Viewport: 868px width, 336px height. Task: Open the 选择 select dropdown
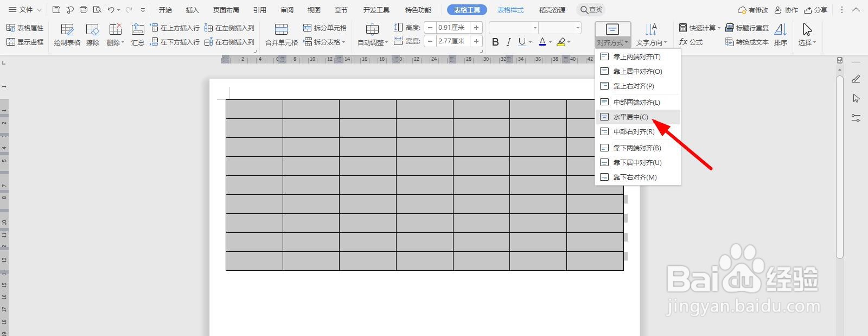point(807,35)
